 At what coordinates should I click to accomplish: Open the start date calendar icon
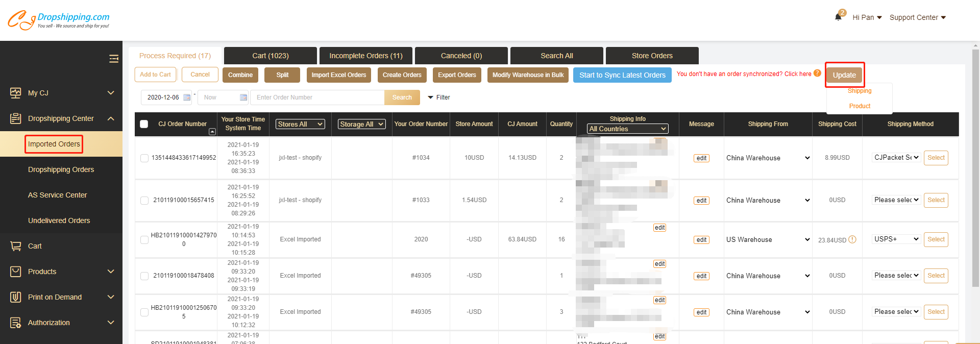tap(187, 97)
